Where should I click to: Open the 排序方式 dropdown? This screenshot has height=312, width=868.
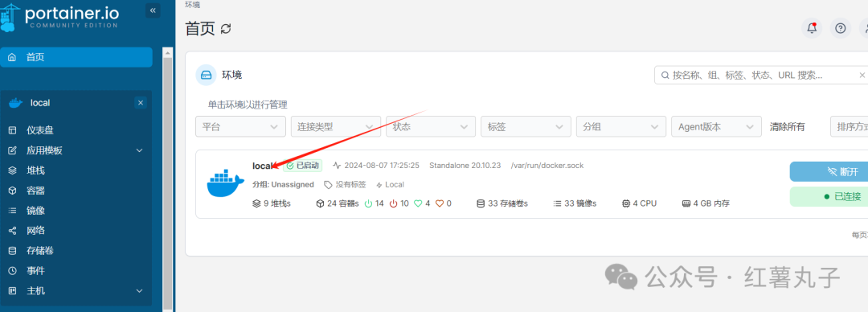pyautogui.click(x=850, y=127)
